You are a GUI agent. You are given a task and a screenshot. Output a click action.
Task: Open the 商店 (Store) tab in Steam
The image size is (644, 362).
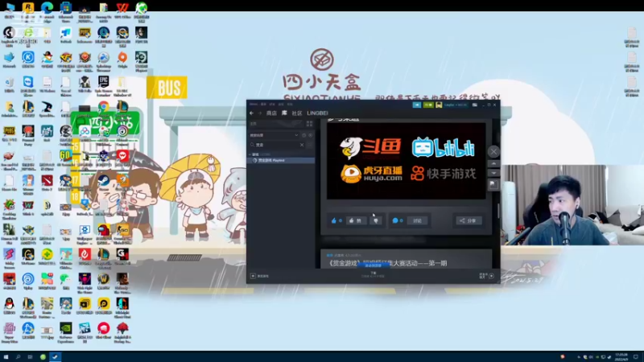pyautogui.click(x=271, y=113)
